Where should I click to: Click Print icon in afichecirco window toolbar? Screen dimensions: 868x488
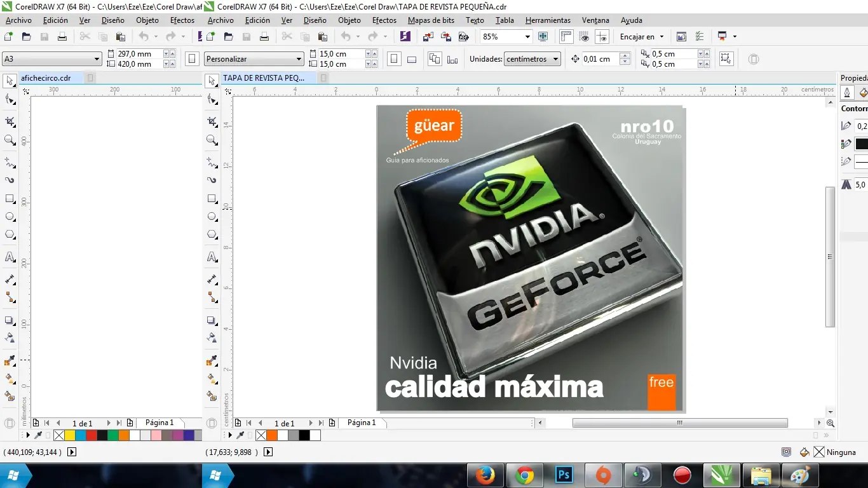(62, 37)
